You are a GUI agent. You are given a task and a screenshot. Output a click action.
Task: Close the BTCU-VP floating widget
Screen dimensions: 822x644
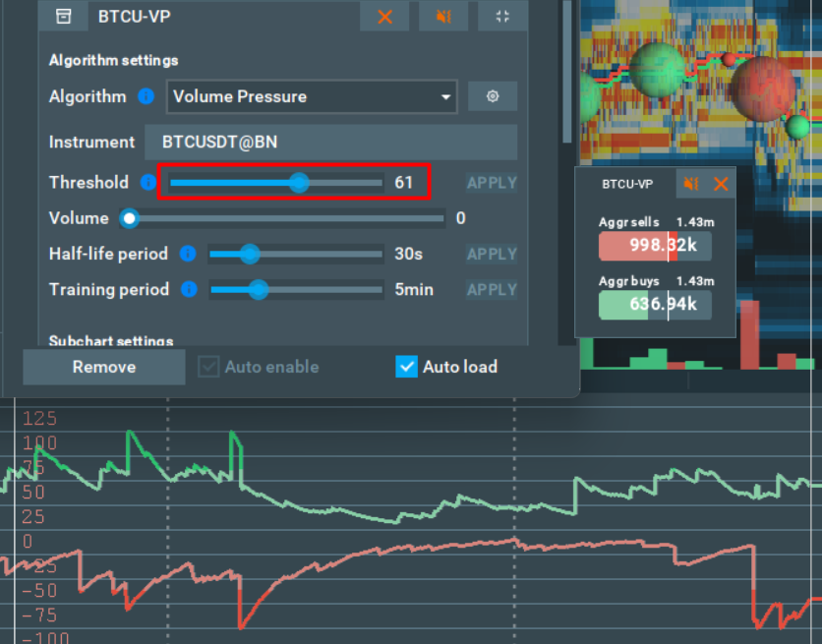[721, 184]
